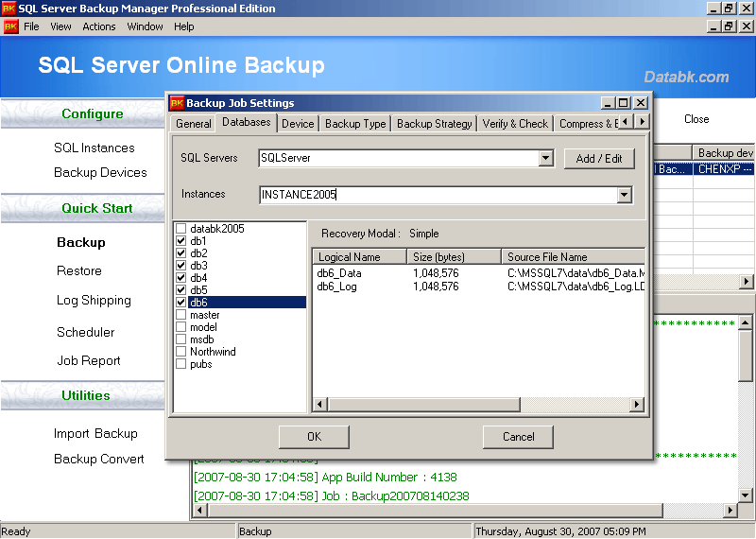756x539 pixels.
Task: Click the Size (bytes) column header
Action: (x=455, y=256)
